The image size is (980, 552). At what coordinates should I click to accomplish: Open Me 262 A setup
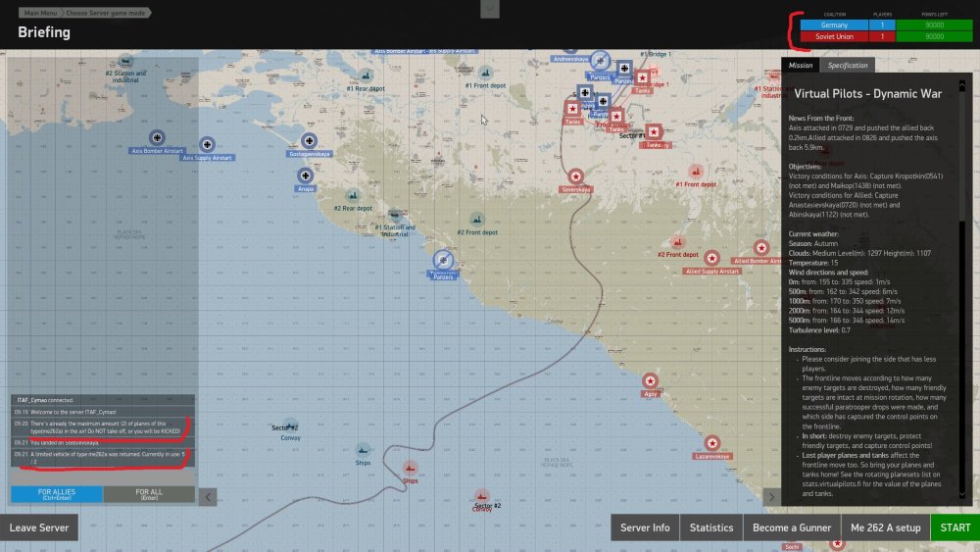point(886,527)
